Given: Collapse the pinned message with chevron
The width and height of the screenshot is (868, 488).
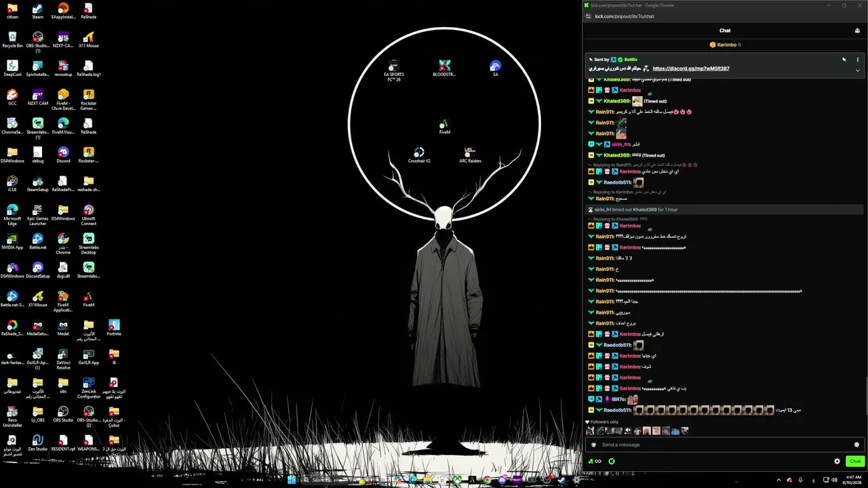Looking at the screenshot, I should 857,70.
